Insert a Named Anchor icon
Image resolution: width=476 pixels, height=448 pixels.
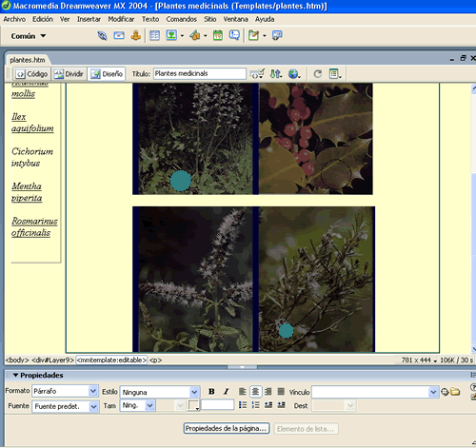pyautogui.click(x=136, y=35)
